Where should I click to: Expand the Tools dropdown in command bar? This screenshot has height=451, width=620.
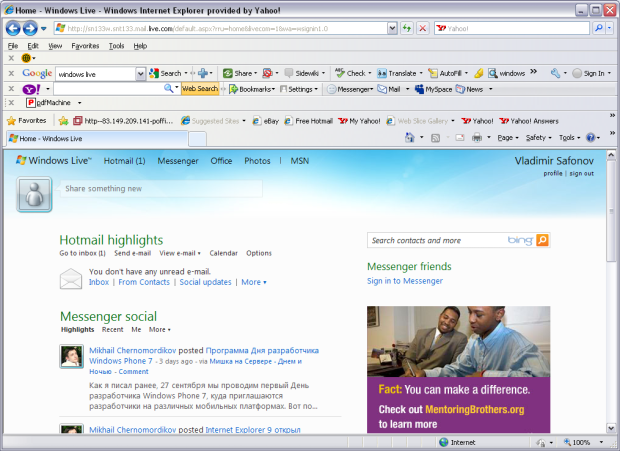pyautogui.click(x=569, y=138)
